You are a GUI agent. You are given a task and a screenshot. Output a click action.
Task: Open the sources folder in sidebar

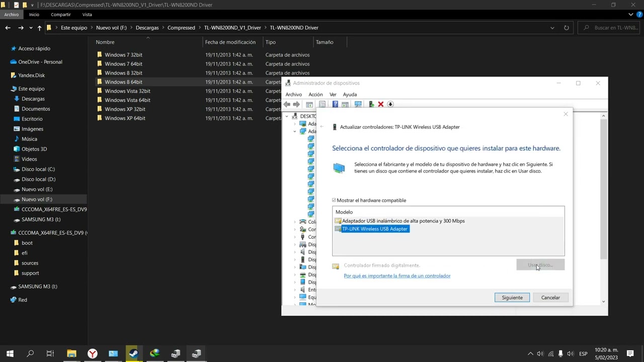(30, 263)
